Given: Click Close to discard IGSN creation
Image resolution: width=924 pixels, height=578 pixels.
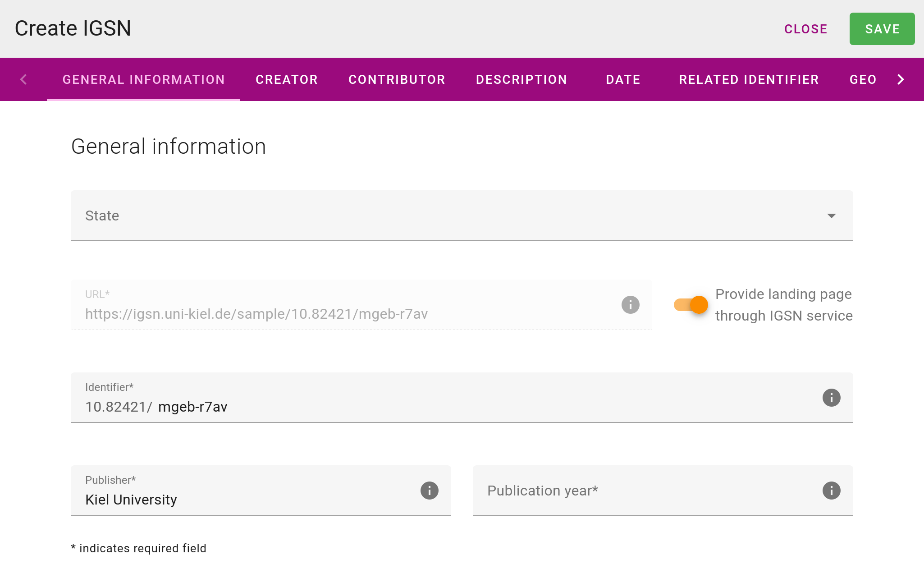Looking at the screenshot, I should tap(805, 29).
